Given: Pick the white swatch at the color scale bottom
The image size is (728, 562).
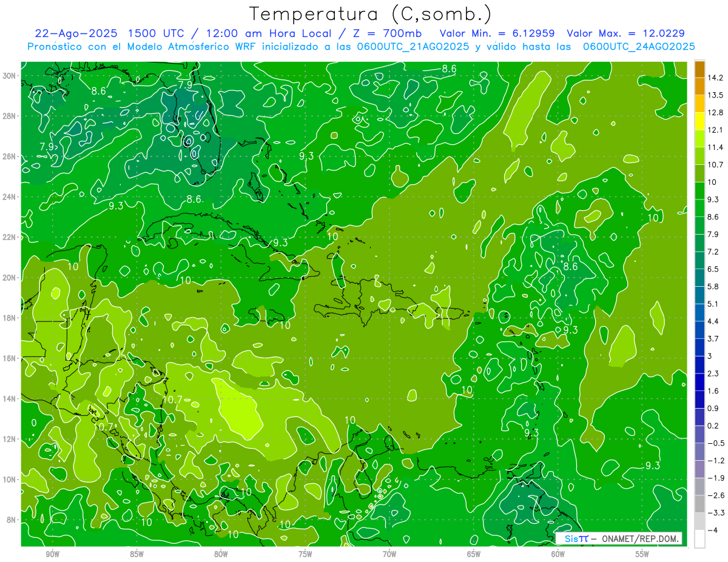Looking at the screenshot, I should (699, 539).
